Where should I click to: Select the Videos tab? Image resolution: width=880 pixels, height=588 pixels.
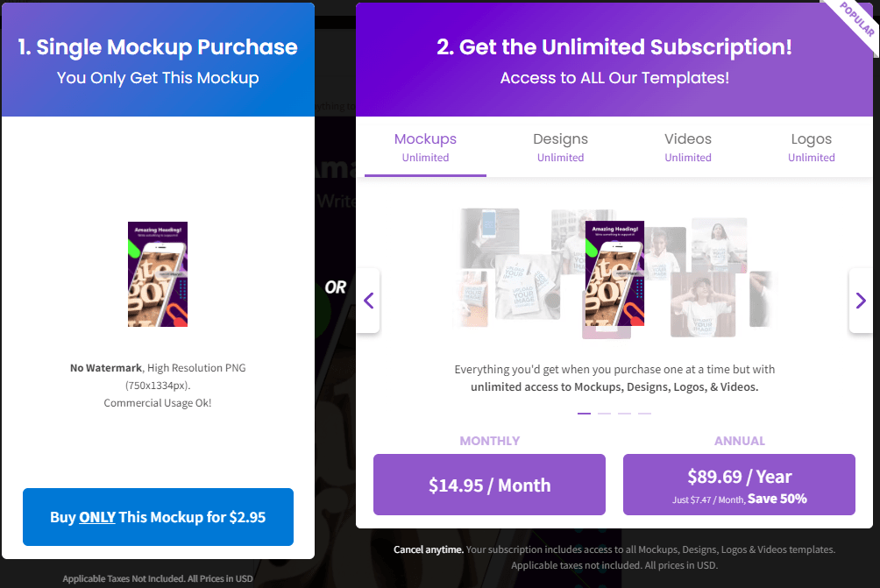(688, 147)
